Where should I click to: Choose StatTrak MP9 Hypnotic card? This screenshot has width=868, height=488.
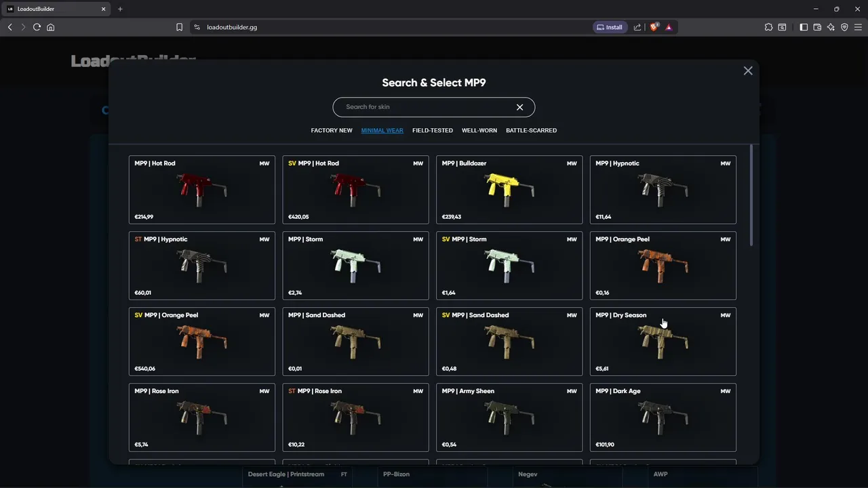pyautogui.click(x=202, y=266)
